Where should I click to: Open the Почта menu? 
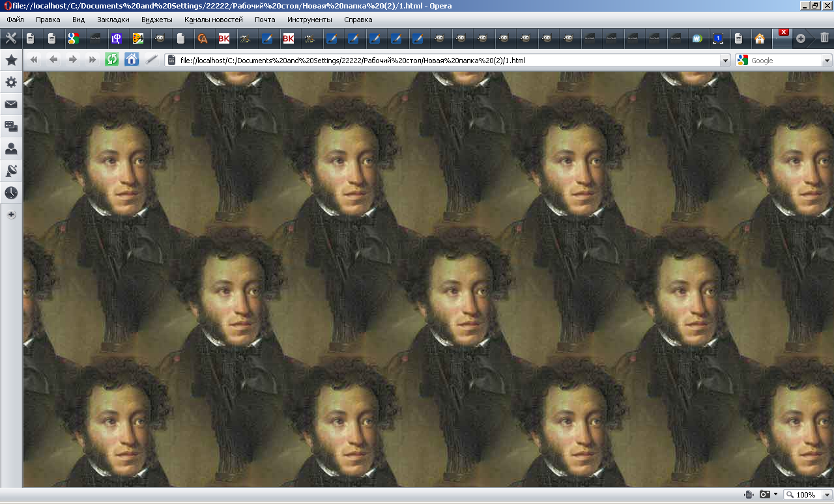(265, 20)
